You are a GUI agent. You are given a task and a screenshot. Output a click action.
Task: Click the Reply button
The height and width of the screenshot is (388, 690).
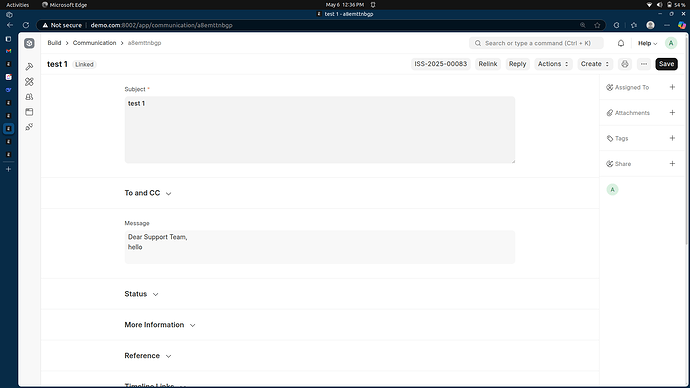(x=518, y=64)
